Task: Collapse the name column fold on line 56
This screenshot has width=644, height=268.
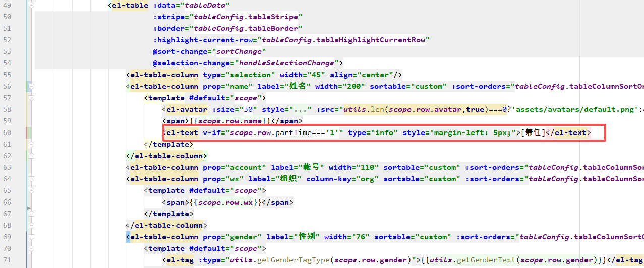Action: 31,87
